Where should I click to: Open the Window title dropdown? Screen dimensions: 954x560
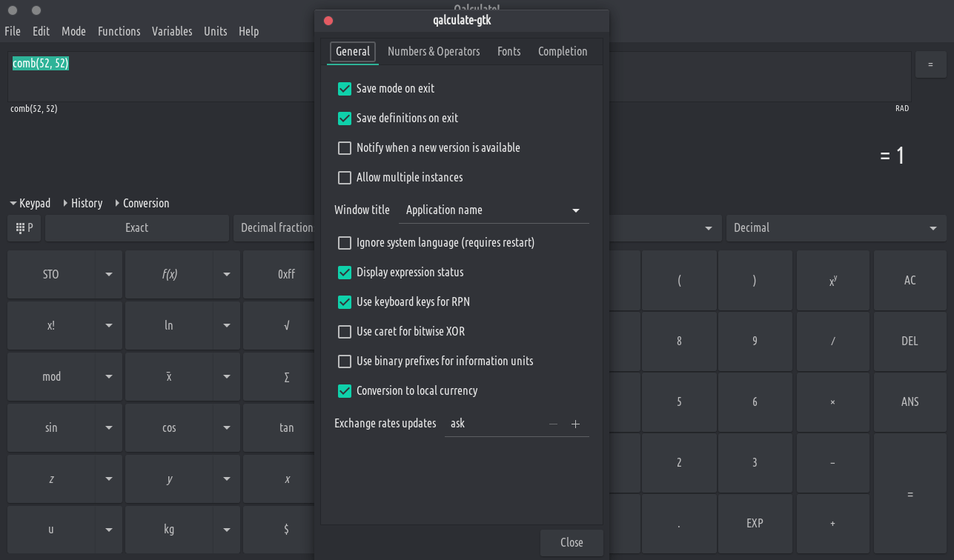point(494,210)
